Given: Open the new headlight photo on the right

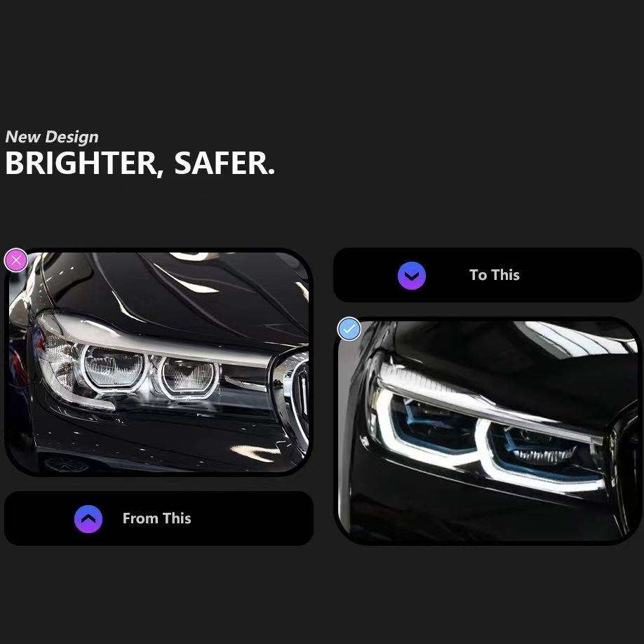Looking at the screenshot, I should coord(488,430).
